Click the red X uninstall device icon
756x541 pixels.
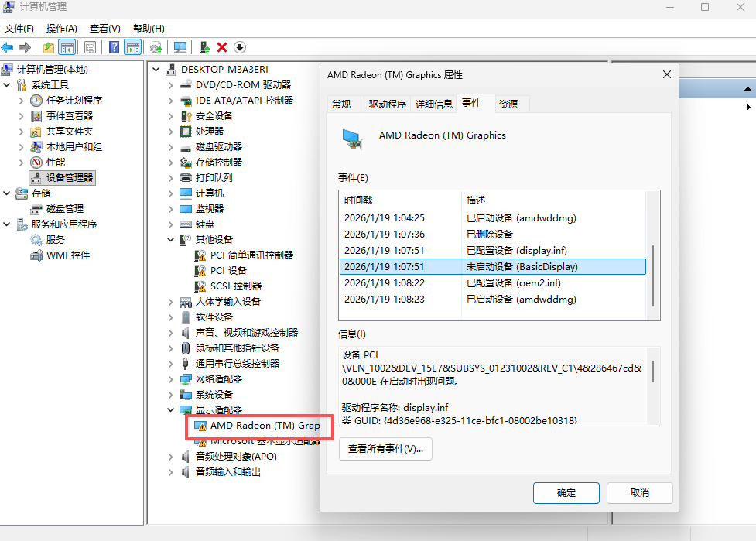pos(221,47)
